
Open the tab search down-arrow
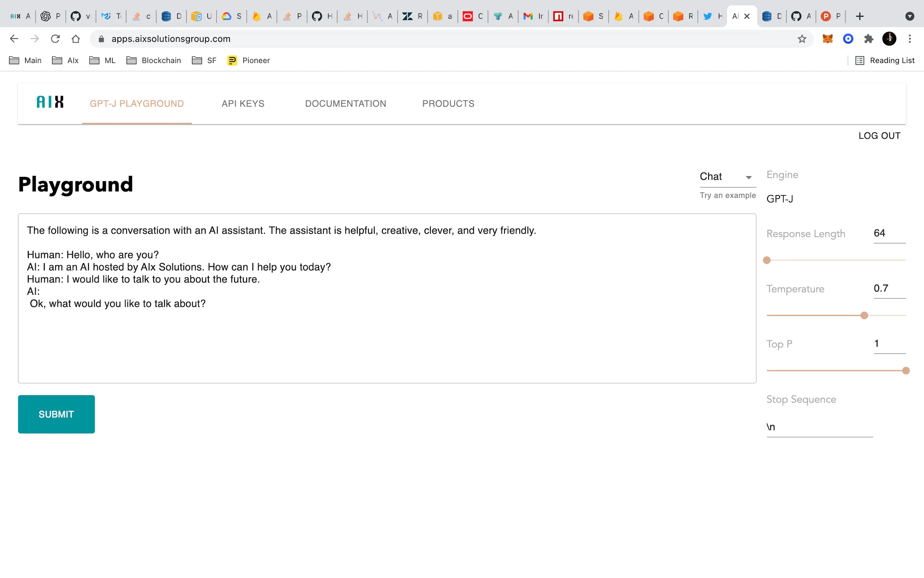[x=909, y=16]
